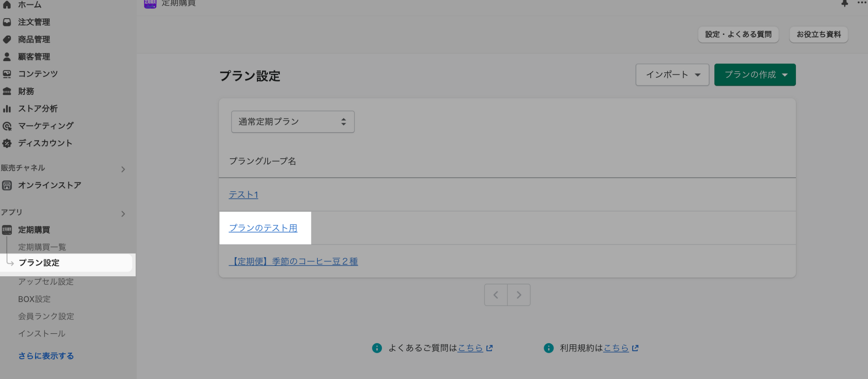Open the プランの作成 dropdown button

tap(755, 75)
